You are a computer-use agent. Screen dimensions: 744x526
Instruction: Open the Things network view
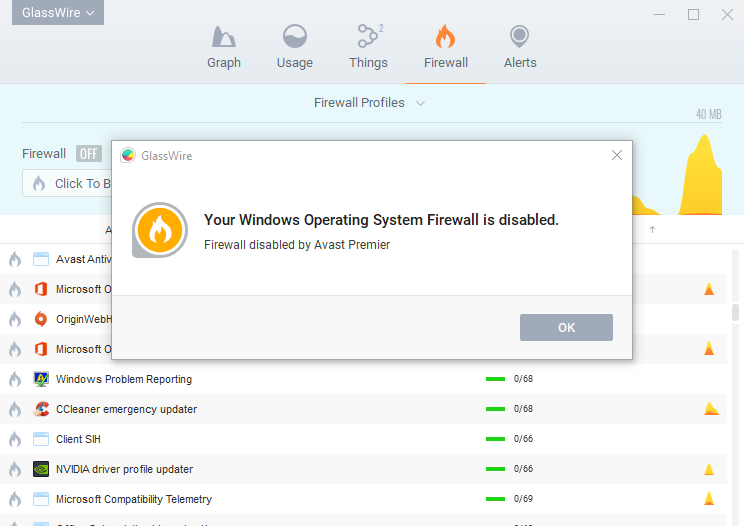pyautogui.click(x=368, y=48)
